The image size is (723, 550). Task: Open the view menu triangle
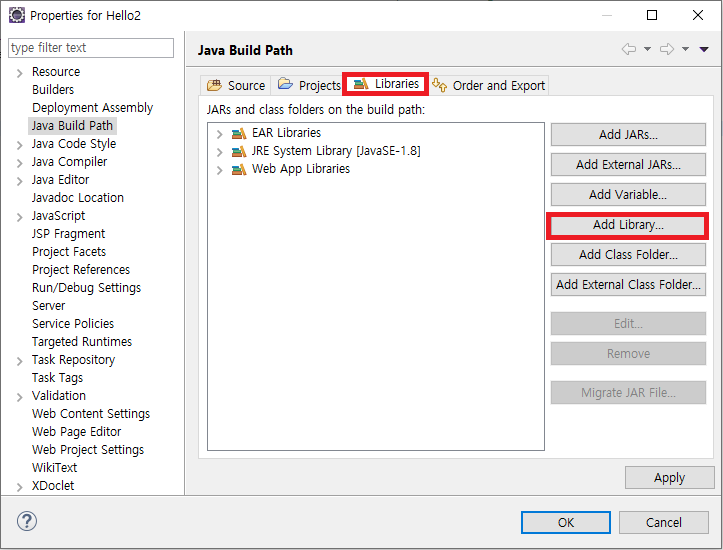coord(704,49)
